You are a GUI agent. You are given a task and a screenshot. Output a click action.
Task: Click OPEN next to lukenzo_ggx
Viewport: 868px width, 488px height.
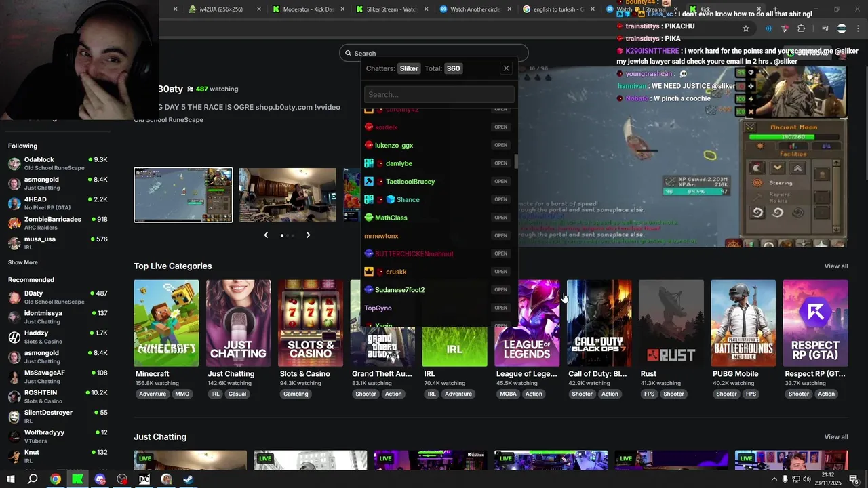pos(500,145)
